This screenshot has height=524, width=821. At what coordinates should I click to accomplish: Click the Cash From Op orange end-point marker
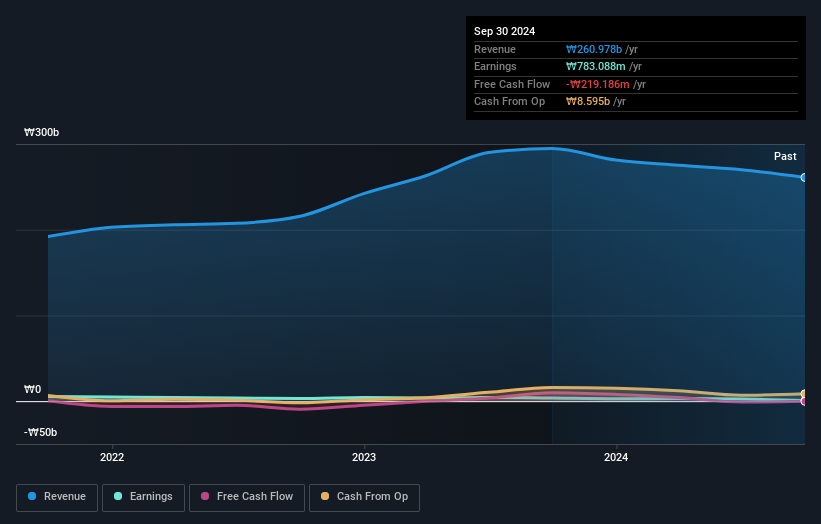tap(804, 394)
